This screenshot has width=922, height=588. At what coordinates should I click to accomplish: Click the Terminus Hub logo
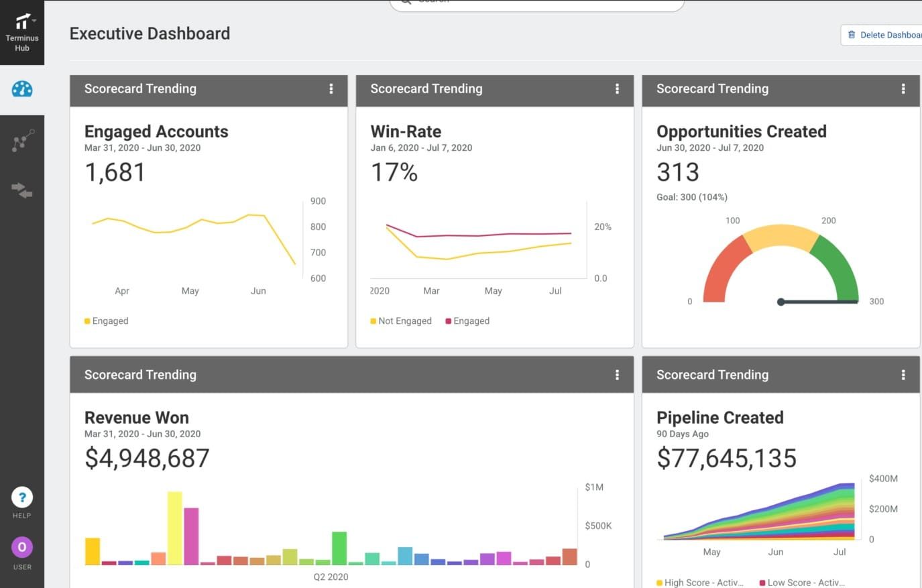pyautogui.click(x=22, y=21)
